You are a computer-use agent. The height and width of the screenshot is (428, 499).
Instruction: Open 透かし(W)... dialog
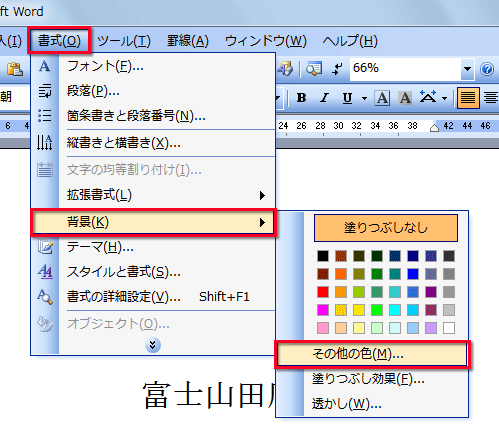tap(372, 404)
